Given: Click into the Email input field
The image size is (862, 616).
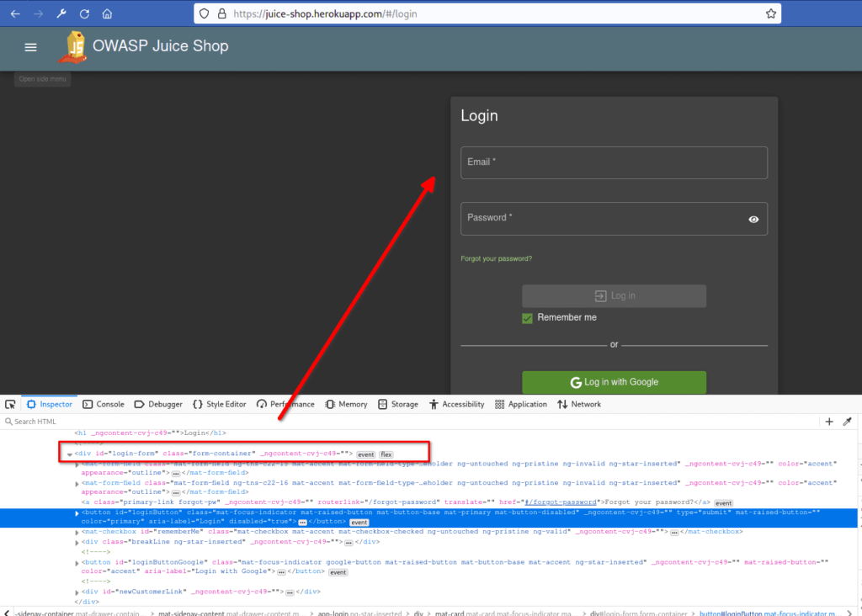Looking at the screenshot, I should [x=613, y=162].
